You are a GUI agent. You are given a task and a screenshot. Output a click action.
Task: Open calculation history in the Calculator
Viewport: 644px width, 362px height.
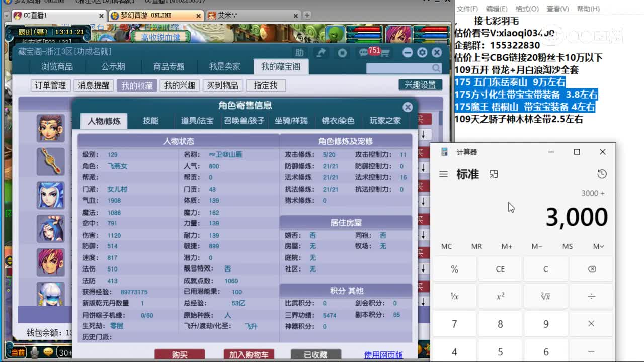[602, 174]
